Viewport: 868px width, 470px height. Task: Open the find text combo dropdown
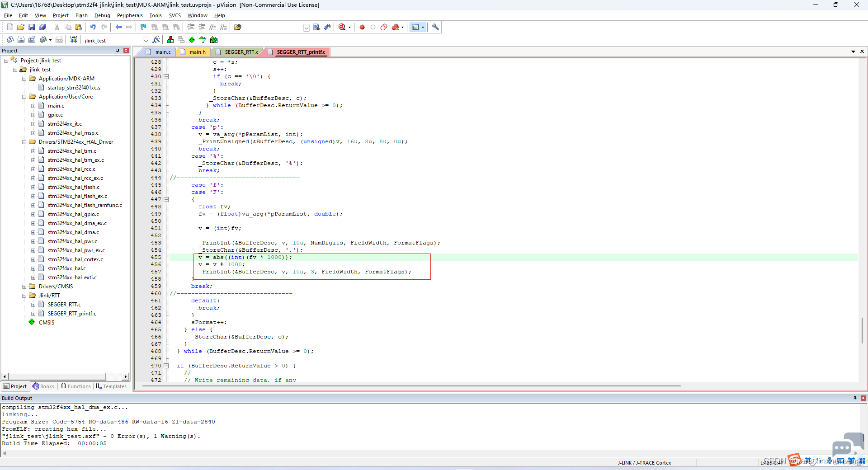coord(306,28)
